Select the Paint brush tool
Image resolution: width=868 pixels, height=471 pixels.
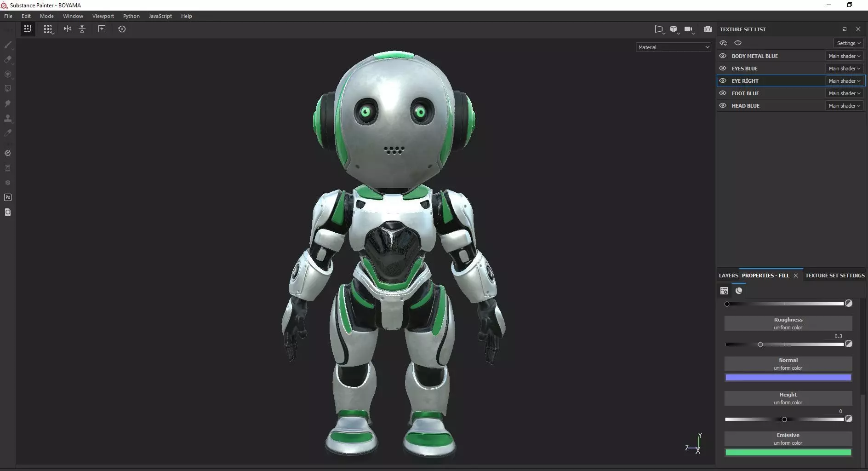(x=8, y=45)
